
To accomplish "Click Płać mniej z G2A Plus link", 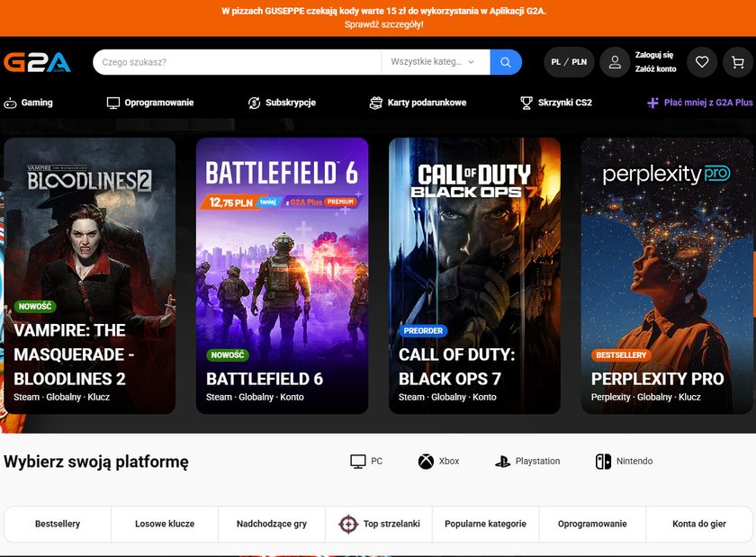I will 699,103.
